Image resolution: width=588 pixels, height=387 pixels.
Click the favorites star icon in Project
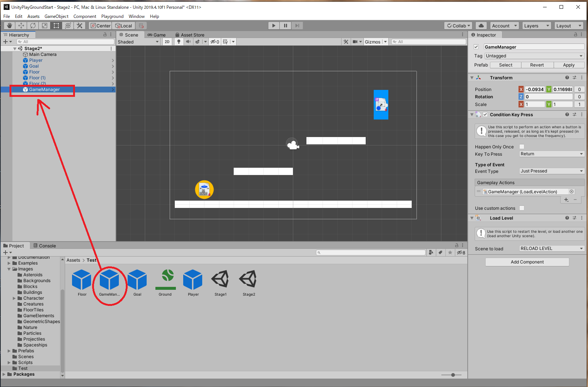tap(450, 253)
